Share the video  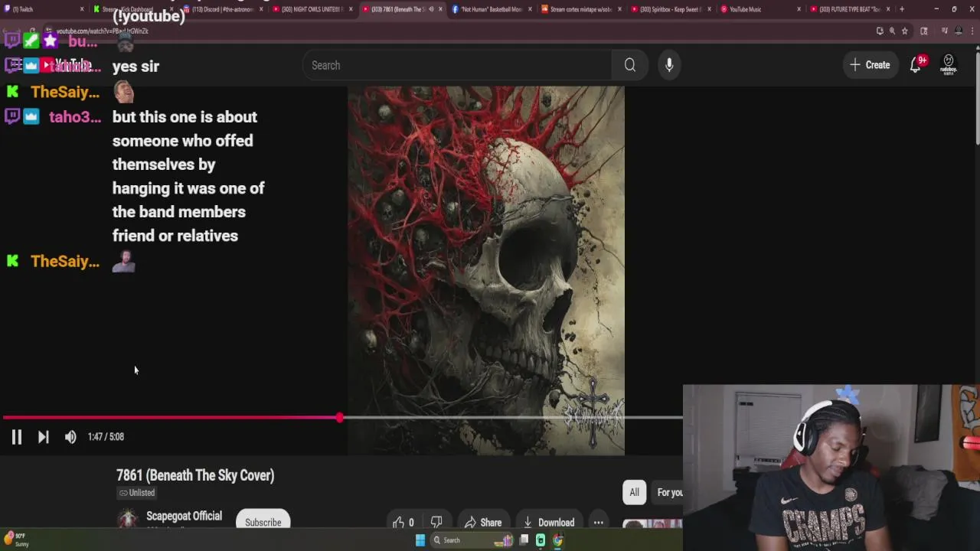coord(483,523)
